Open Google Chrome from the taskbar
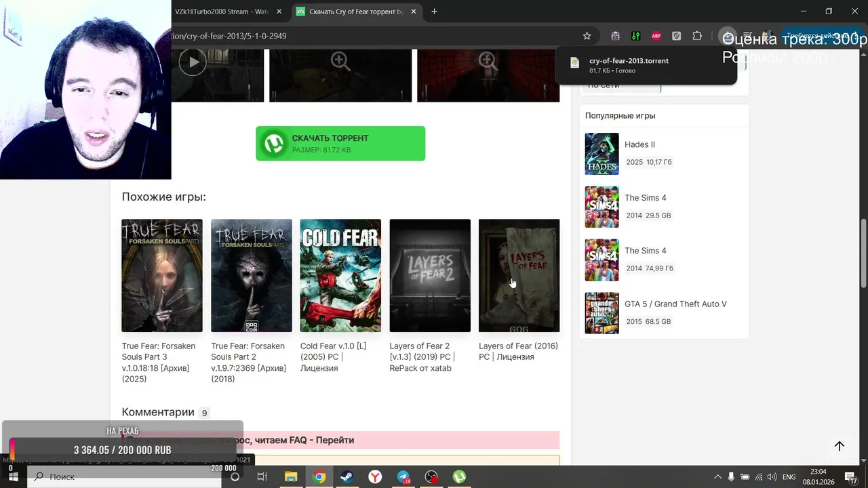The image size is (868, 488). [x=319, y=477]
